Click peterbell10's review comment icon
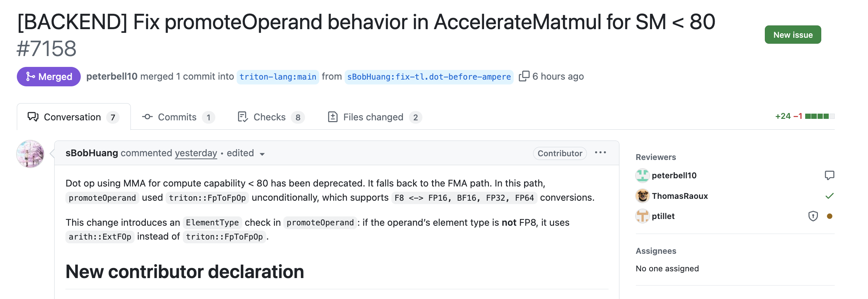868x299 pixels. (x=829, y=175)
